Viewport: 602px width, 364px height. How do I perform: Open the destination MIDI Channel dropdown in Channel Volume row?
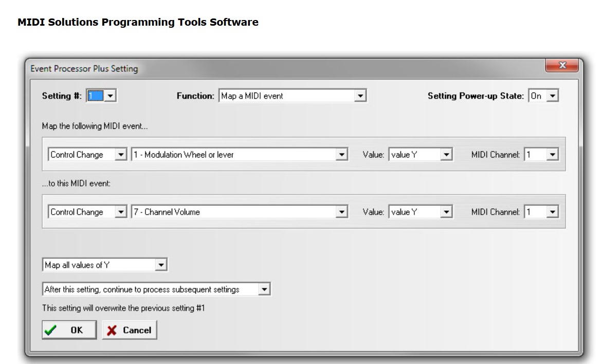coord(541,212)
